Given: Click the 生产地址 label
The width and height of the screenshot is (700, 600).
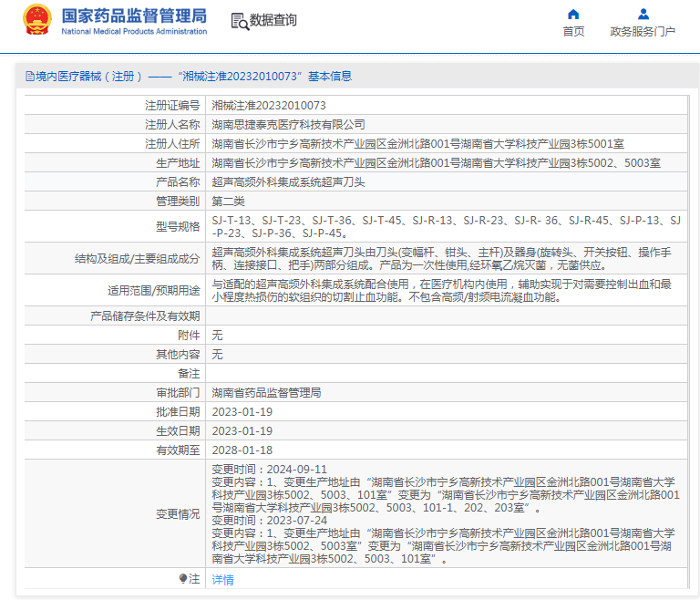Looking at the screenshot, I should click(x=178, y=163).
